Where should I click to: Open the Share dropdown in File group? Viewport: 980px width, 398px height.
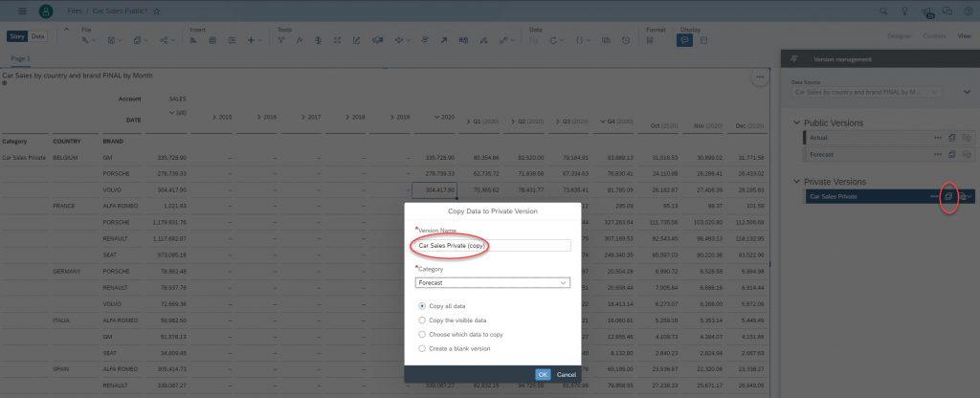(x=167, y=40)
